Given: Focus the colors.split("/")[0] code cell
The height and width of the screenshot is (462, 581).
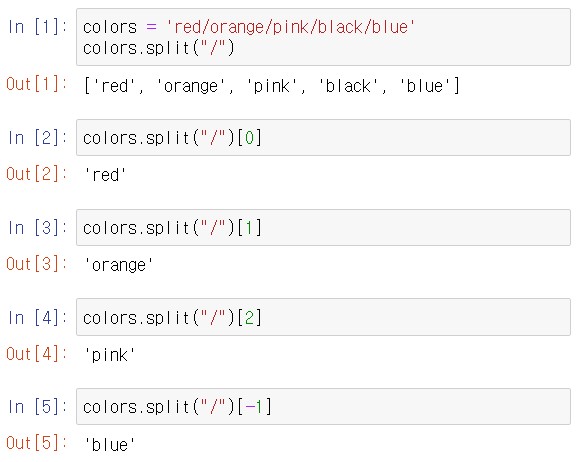Looking at the screenshot, I should [x=323, y=137].
